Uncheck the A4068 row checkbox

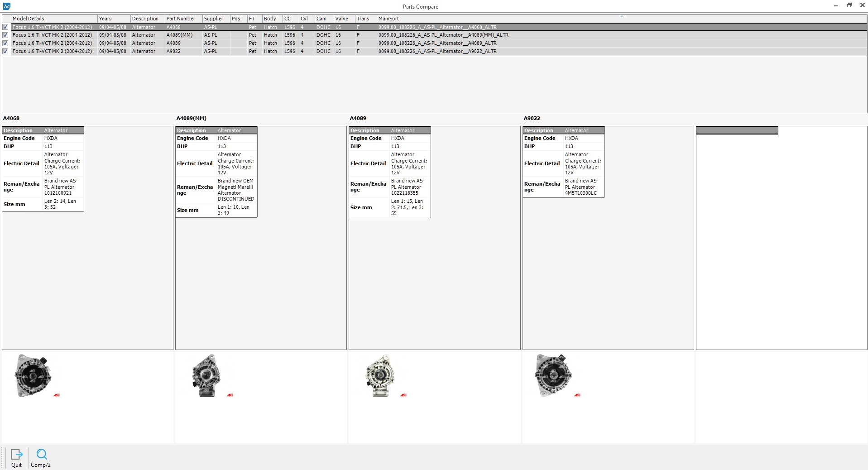tap(5, 27)
